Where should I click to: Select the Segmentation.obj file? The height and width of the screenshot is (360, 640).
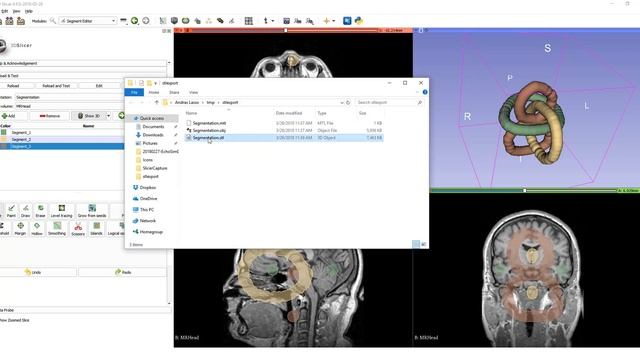[x=284, y=130]
